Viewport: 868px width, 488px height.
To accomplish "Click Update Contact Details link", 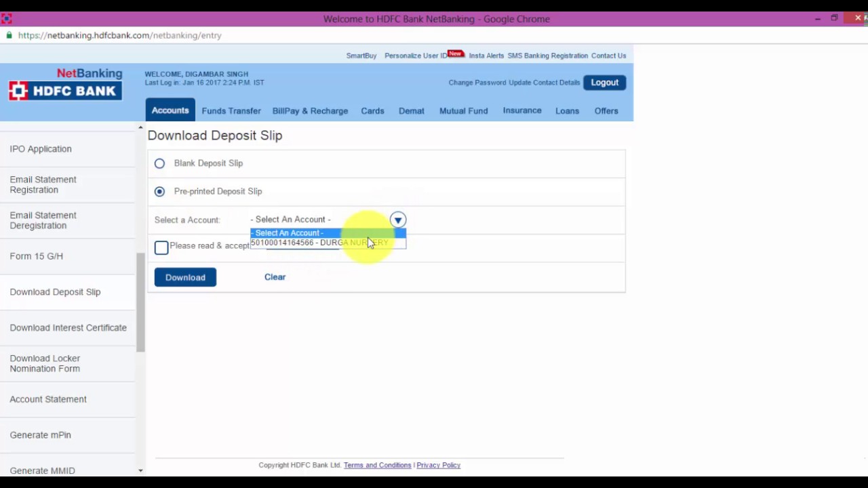I will 545,83.
